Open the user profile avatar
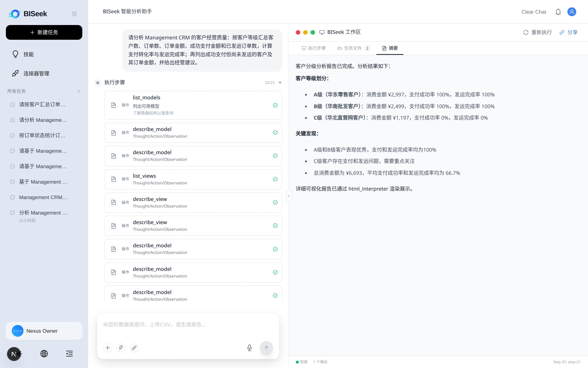Screen dimensions: 588x368 tap(571, 12)
